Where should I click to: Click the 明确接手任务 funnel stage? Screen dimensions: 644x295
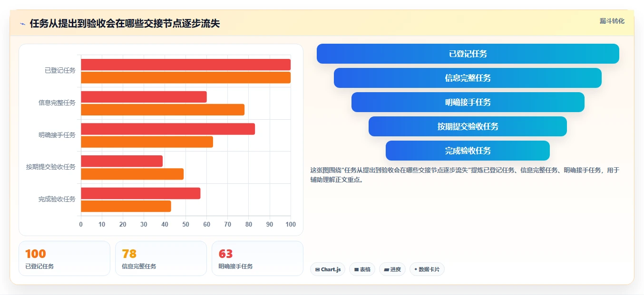point(468,102)
